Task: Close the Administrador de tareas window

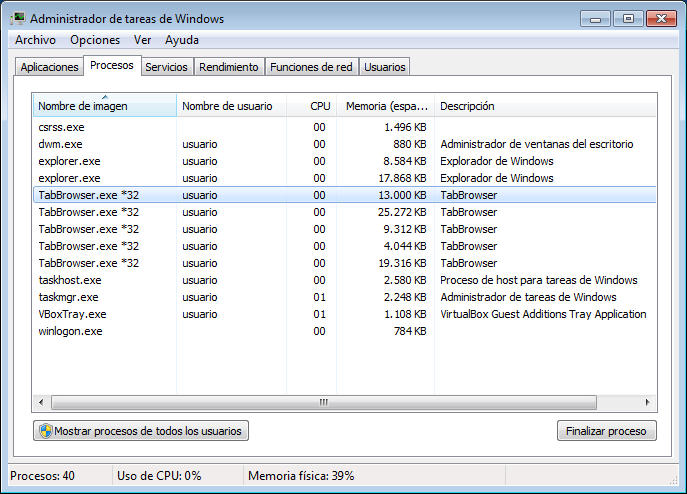Action: [662, 19]
